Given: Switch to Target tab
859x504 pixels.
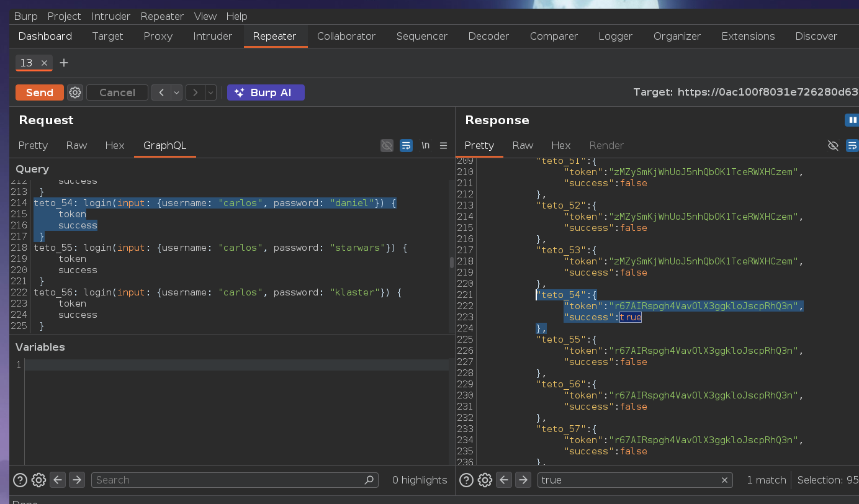Looking at the screenshot, I should coord(108,36).
